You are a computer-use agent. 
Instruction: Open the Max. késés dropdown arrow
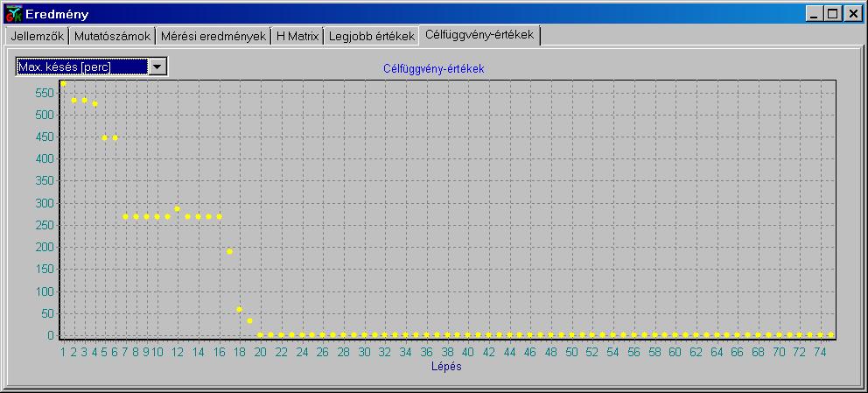pyautogui.click(x=157, y=67)
